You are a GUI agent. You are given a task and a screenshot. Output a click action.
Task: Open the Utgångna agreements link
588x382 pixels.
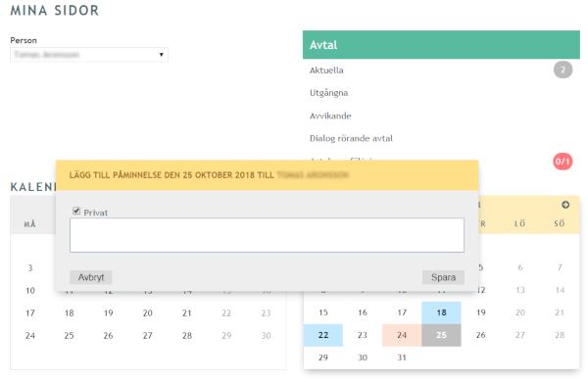click(x=328, y=93)
